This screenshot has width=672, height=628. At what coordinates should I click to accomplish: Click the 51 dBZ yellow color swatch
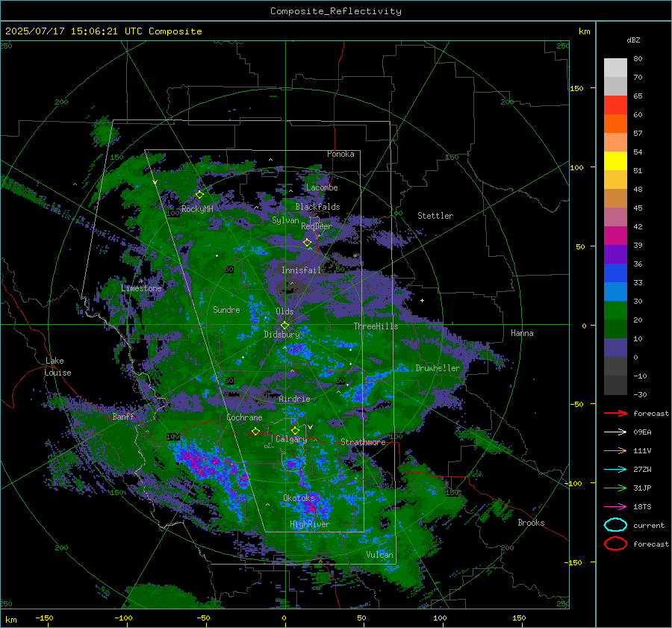615,161
